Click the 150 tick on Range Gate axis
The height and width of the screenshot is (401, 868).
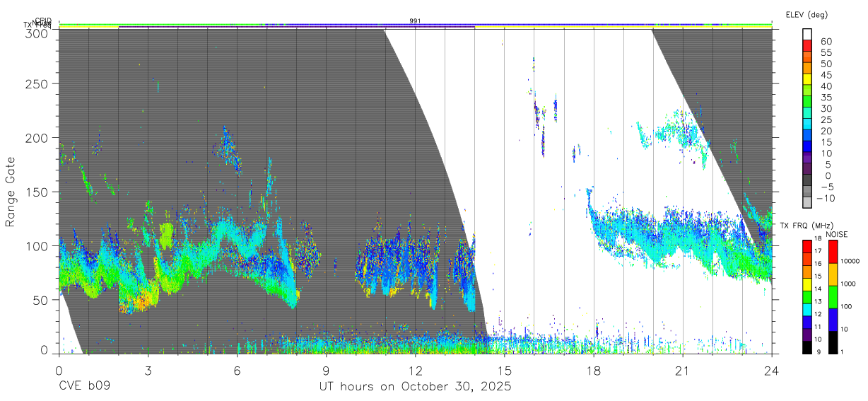[x=37, y=192]
